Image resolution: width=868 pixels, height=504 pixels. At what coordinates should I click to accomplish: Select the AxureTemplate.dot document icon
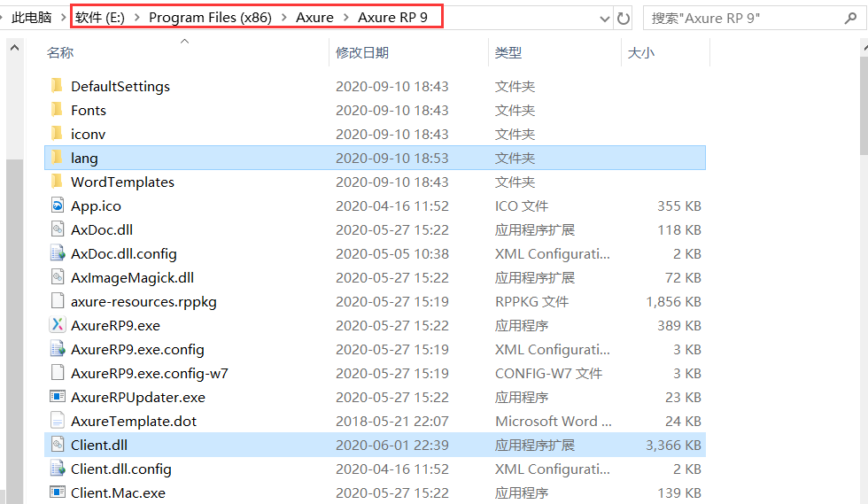click(x=58, y=421)
